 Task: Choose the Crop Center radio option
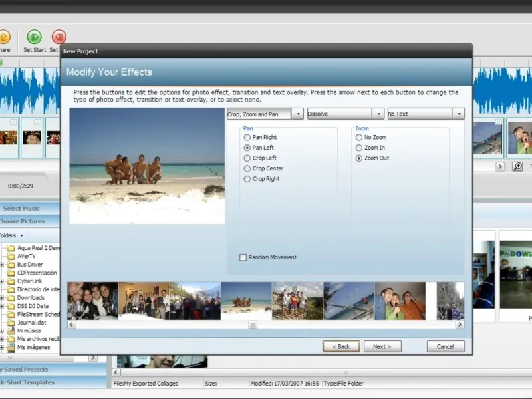[x=247, y=168]
